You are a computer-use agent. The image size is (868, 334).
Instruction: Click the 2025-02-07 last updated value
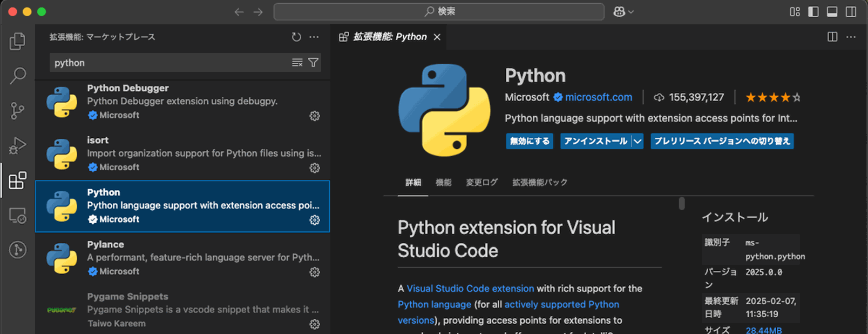[771, 308]
